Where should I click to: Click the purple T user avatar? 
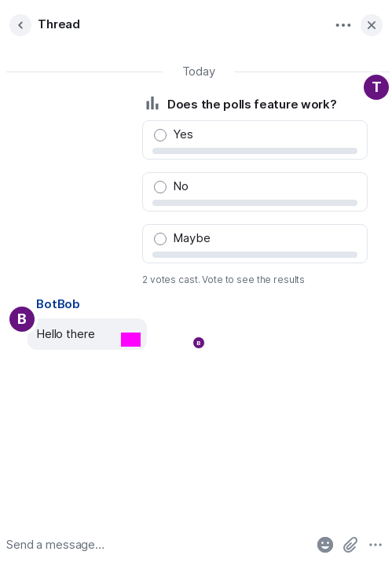[x=376, y=87]
